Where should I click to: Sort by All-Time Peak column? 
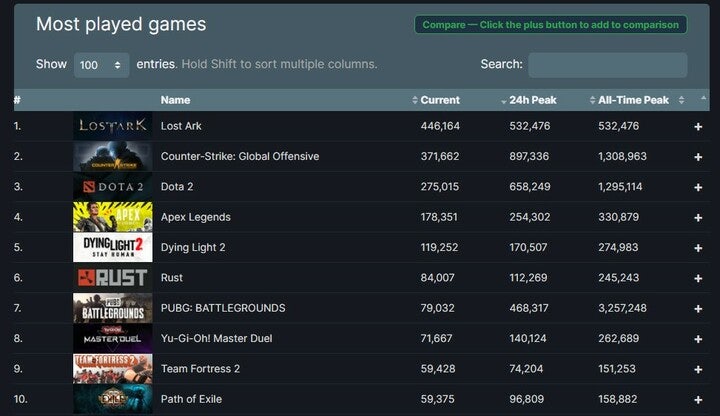633,100
